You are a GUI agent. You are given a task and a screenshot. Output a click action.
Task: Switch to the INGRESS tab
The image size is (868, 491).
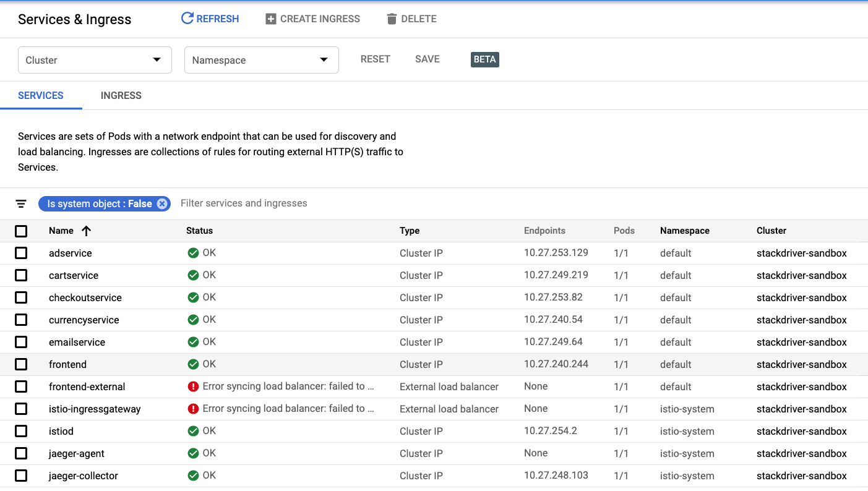click(121, 95)
